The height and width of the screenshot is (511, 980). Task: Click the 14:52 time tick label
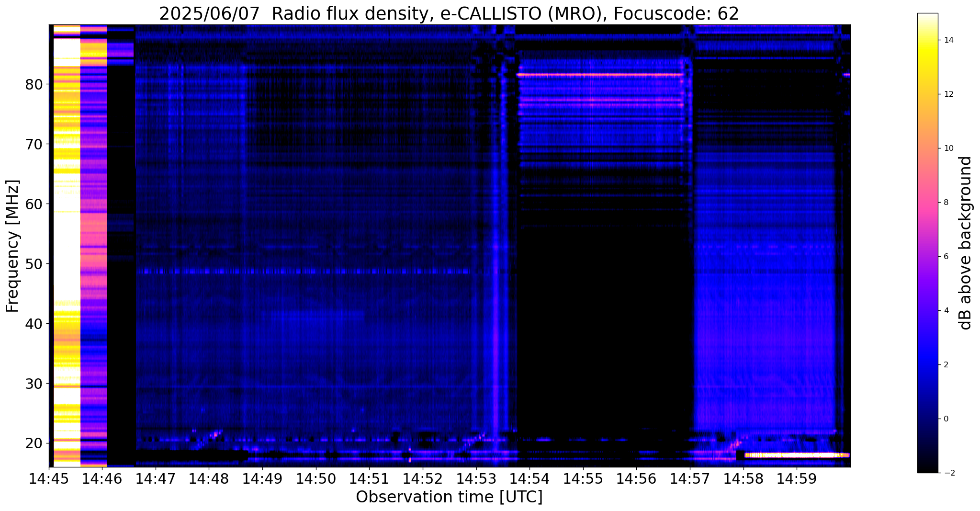coord(422,479)
